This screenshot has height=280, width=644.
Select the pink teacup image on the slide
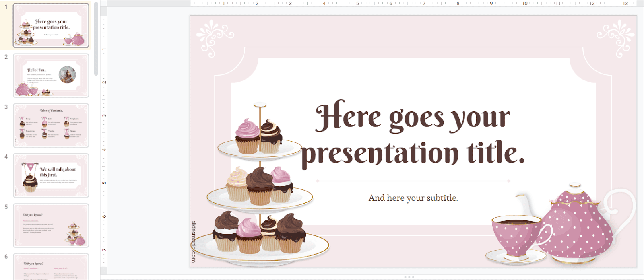518,239
